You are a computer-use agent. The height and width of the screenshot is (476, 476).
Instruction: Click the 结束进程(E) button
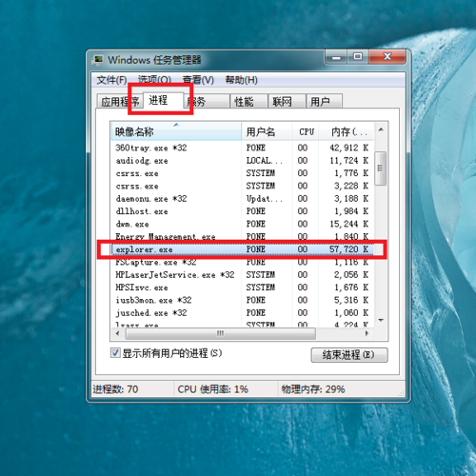(349, 354)
